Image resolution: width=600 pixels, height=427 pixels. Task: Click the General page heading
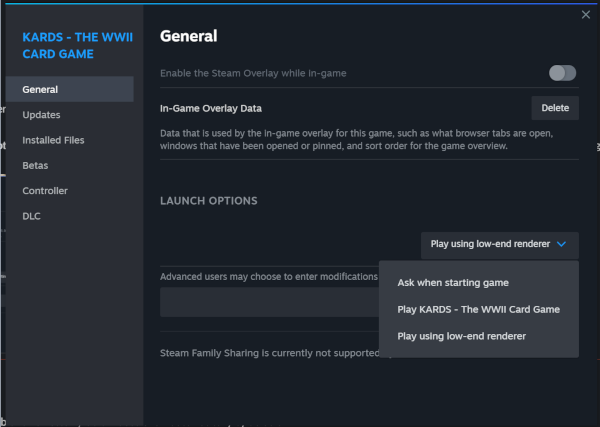click(x=189, y=37)
